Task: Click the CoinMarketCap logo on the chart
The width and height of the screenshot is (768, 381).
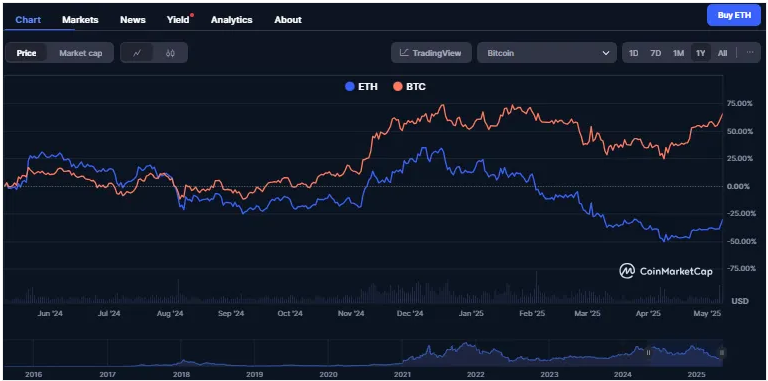Action: coord(666,271)
